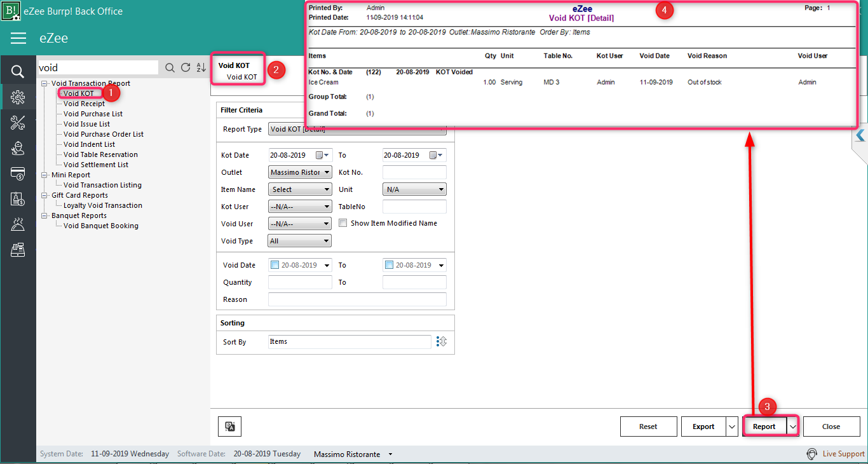The image size is (868, 464).
Task: Click the Quantity To input field
Action: point(414,282)
